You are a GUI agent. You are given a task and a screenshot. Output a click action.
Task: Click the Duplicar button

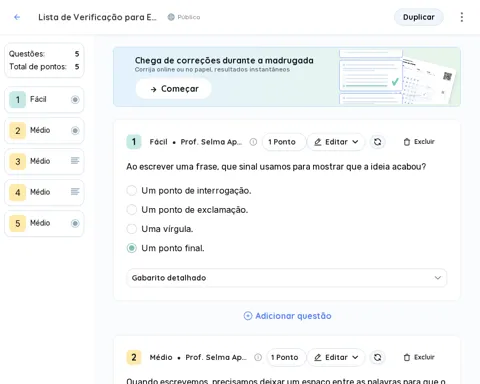point(419,17)
